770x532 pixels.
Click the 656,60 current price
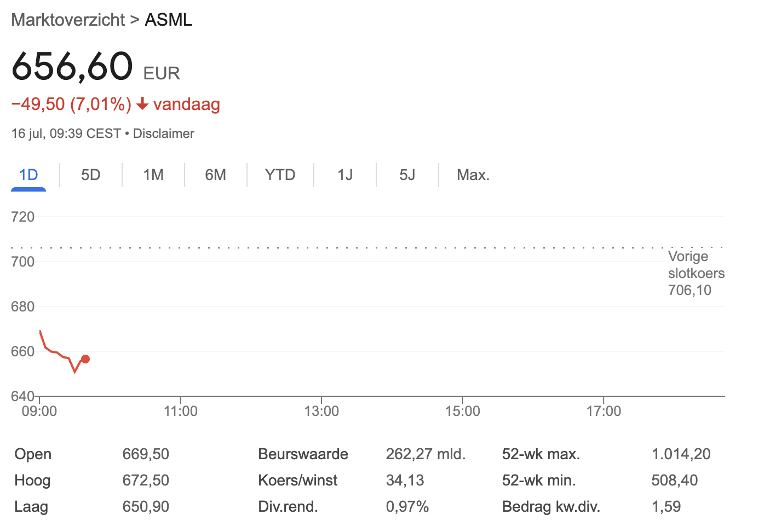coord(72,67)
